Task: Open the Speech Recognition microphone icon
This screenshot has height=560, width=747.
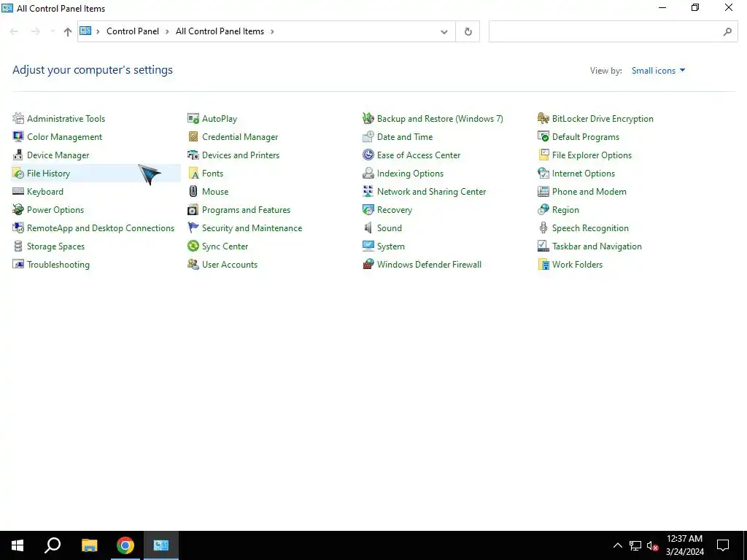Action: click(x=543, y=228)
